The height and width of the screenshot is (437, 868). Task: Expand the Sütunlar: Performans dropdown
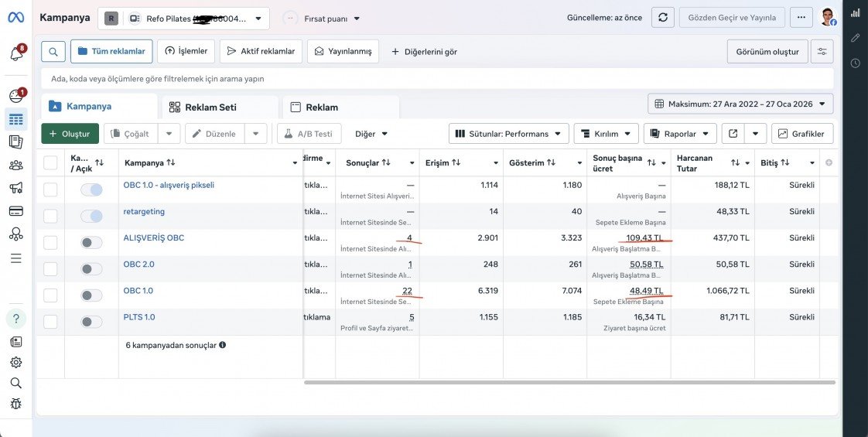coord(509,134)
